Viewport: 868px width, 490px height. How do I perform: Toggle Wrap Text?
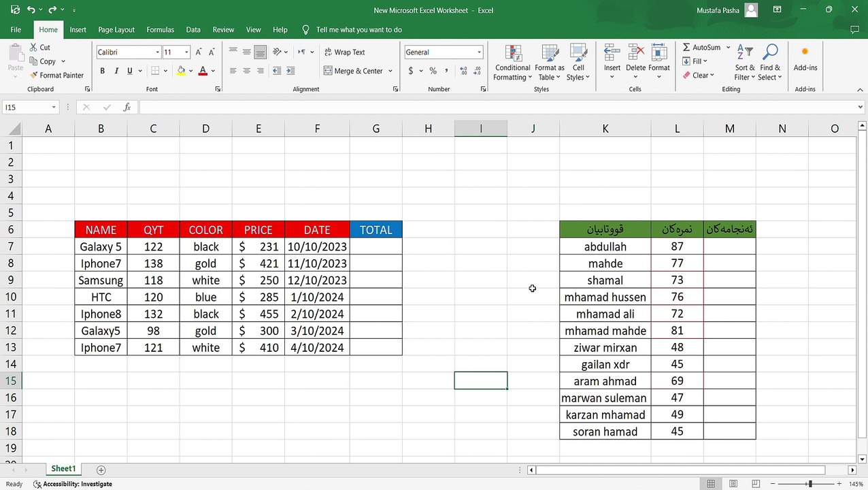(345, 52)
